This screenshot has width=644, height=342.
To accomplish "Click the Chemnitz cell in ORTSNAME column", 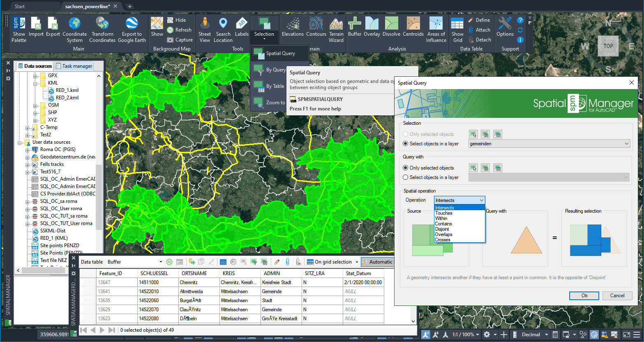I will [x=198, y=282].
